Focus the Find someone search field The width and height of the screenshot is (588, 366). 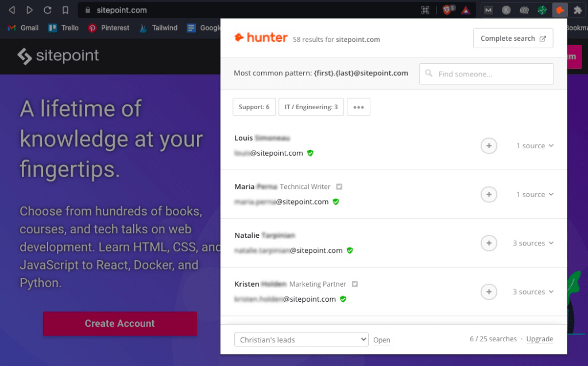click(x=486, y=74)
